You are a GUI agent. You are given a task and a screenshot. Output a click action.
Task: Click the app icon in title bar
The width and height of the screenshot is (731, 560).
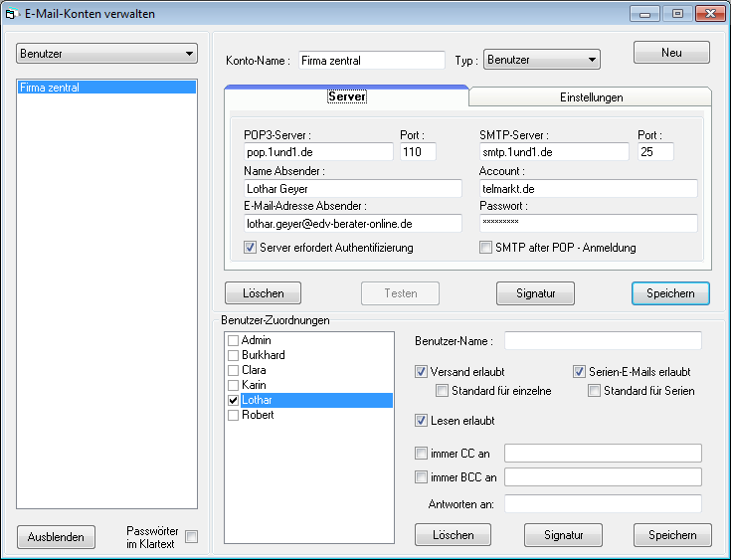[x=12, y=14]
